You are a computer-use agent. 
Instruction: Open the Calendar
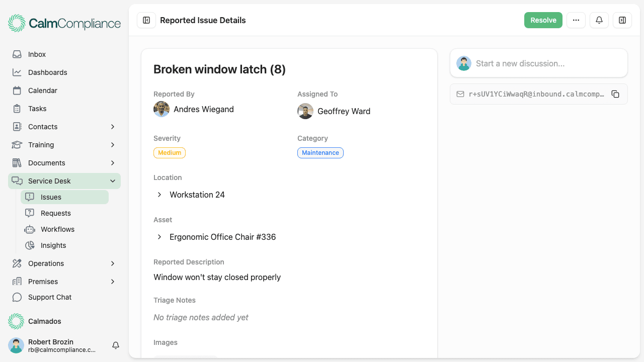tap(42, 90)
